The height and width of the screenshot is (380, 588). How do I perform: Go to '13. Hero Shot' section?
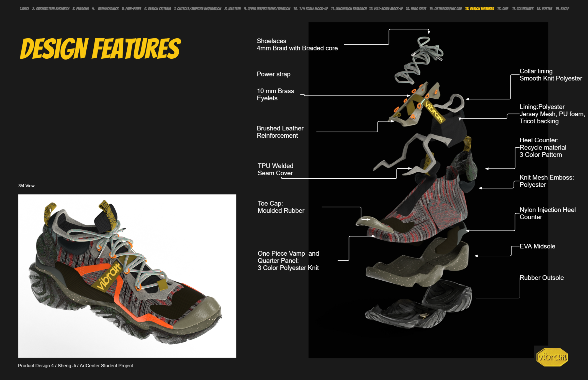coord(416,9)
